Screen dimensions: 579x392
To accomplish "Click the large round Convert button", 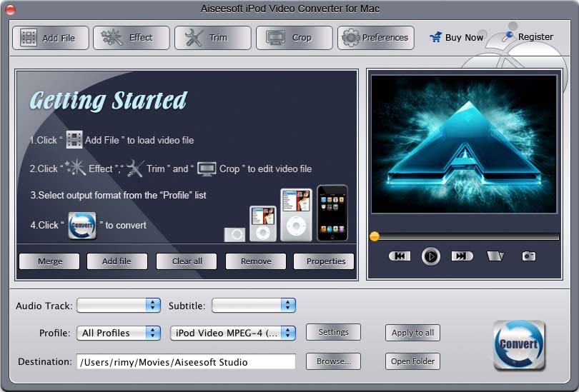I will tap(519, 344).
